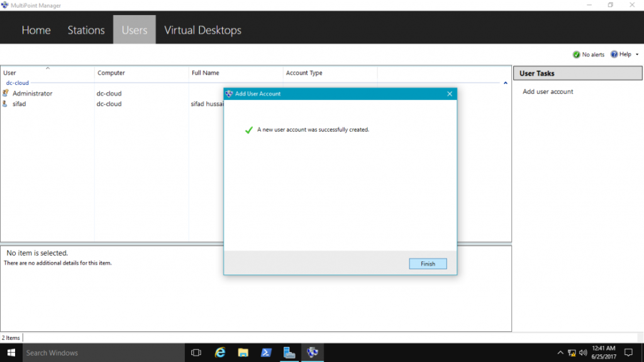
Task: Collapse the dc-cloud group with the arrow
Action: (506, 83)
